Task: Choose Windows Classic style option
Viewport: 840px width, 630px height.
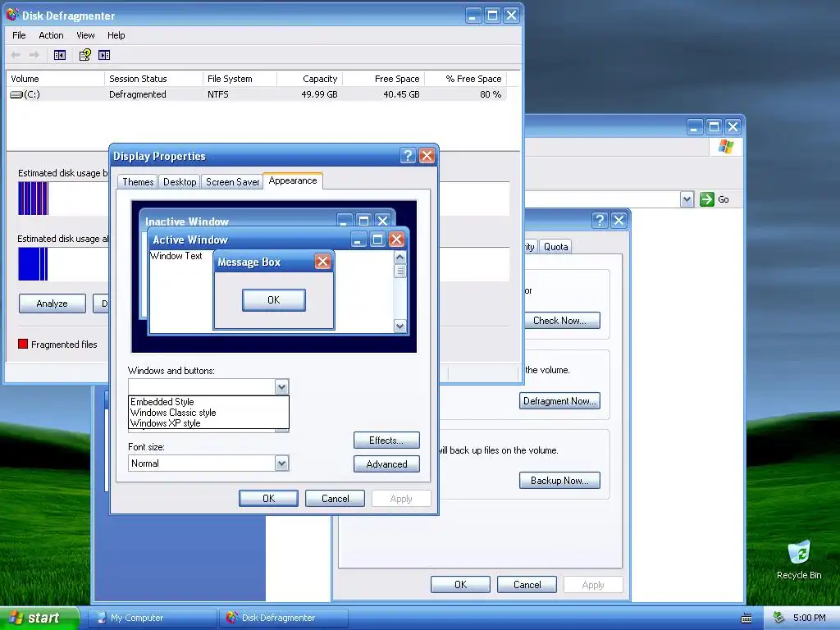Action: [209, 413]
